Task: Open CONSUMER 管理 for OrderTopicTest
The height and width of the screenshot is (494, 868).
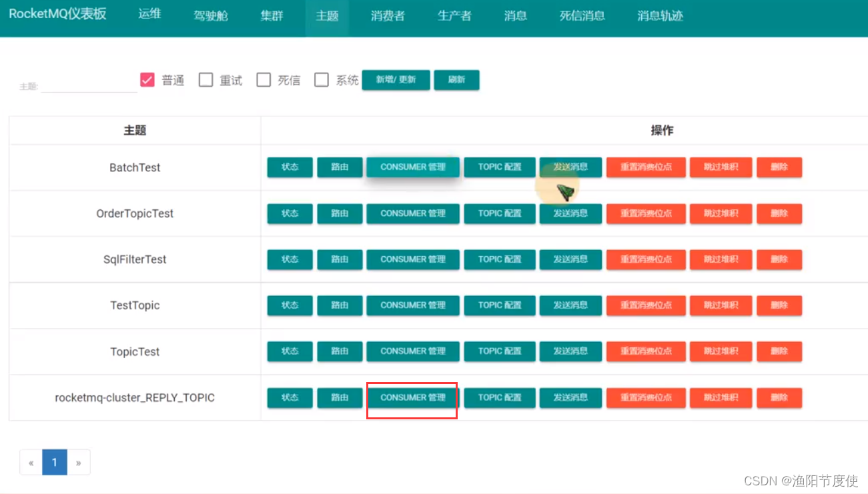Action: pyautogui.click(x=413, y=213)
